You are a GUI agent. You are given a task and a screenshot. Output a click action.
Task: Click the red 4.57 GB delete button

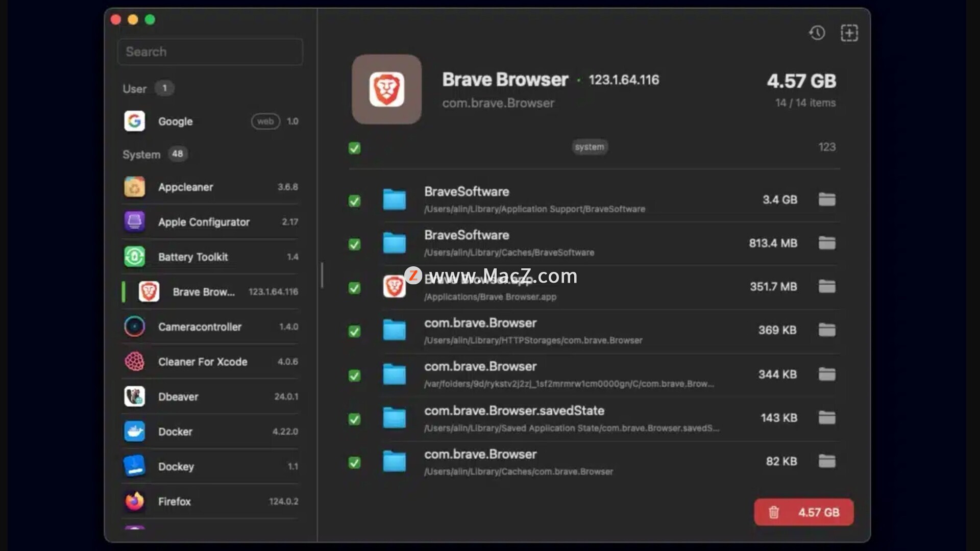(804, 512)
